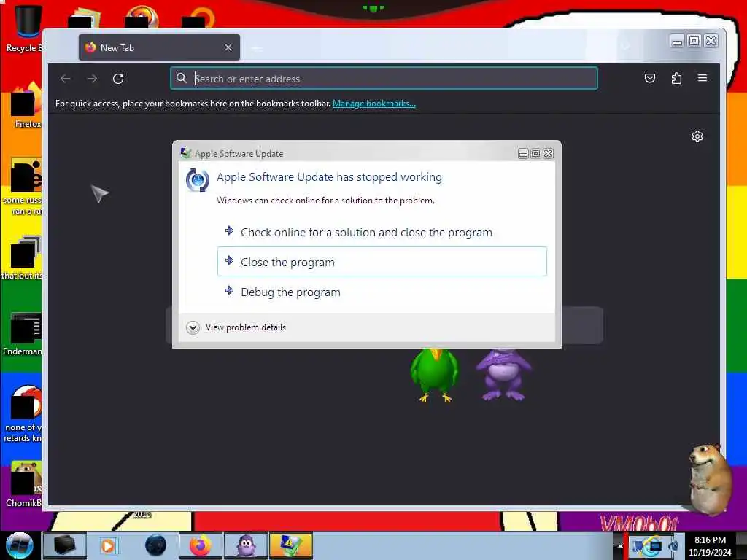Click the Firefox forward navigation arrow
The image size is (747, 560).
[x=92, y=79]
